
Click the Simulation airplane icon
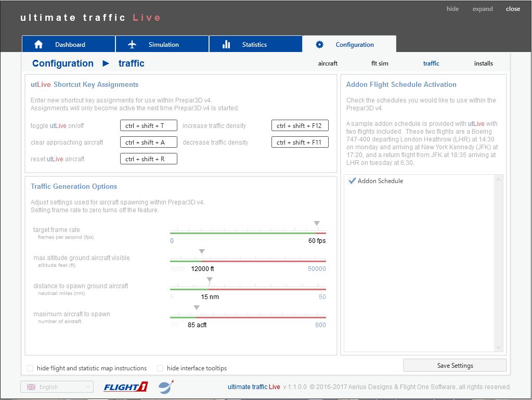[132, 45]
